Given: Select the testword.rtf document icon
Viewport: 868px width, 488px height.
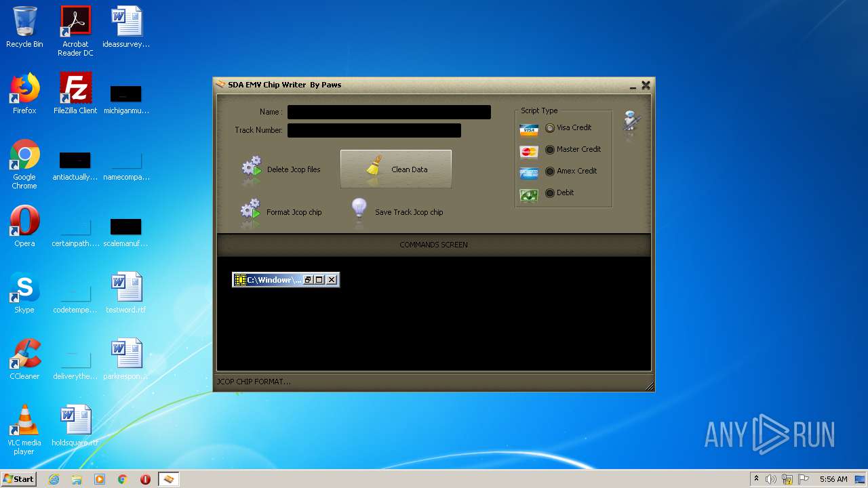Looking at the screenshot, I should coord(126,293).
